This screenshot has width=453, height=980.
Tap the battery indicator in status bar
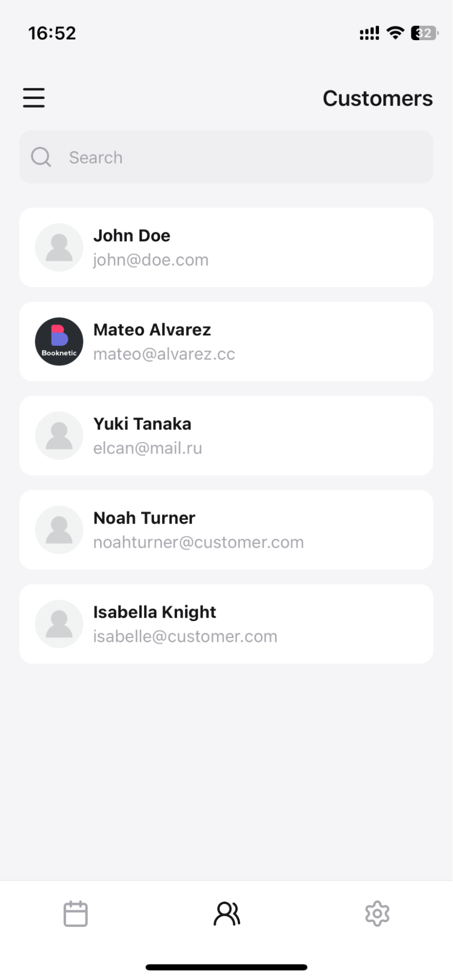[424, 33]
